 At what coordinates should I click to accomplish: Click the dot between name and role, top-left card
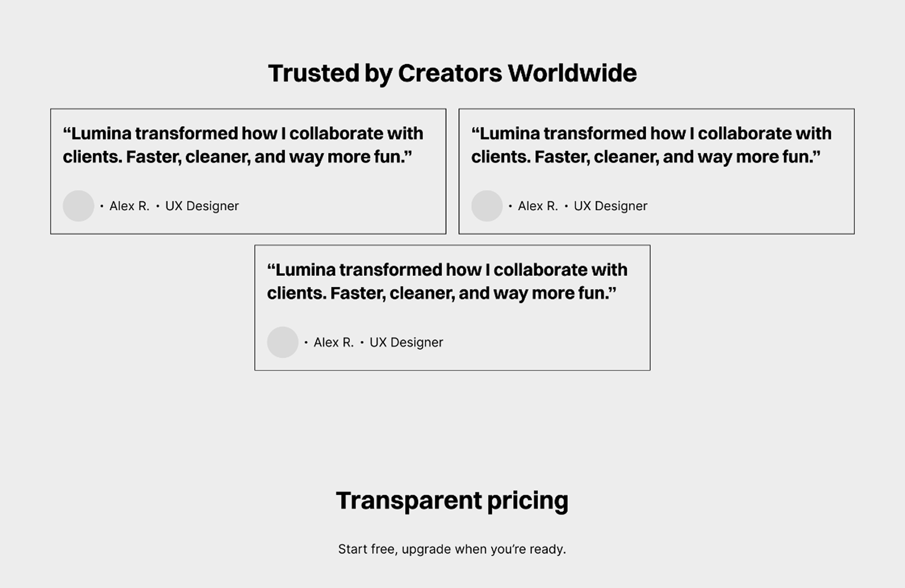click(x=157, y=206)
